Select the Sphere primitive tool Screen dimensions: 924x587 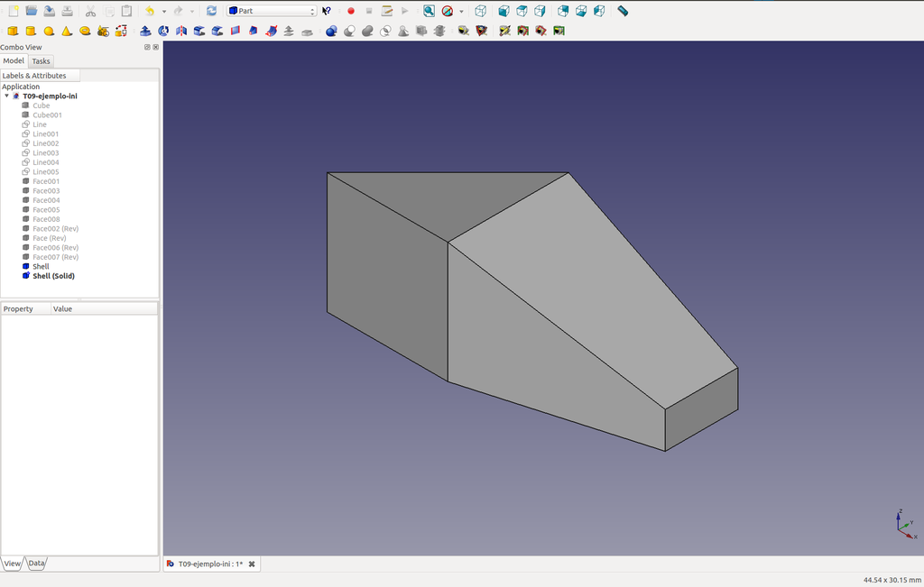pos(49,31)
